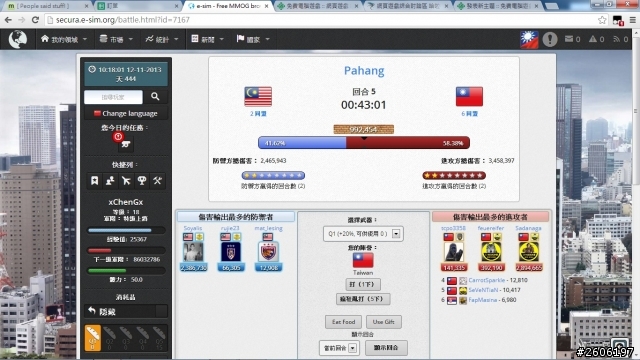Open rujie23 avatar thumbnail
Screen dimensions: 640x360
coord(231,252)
